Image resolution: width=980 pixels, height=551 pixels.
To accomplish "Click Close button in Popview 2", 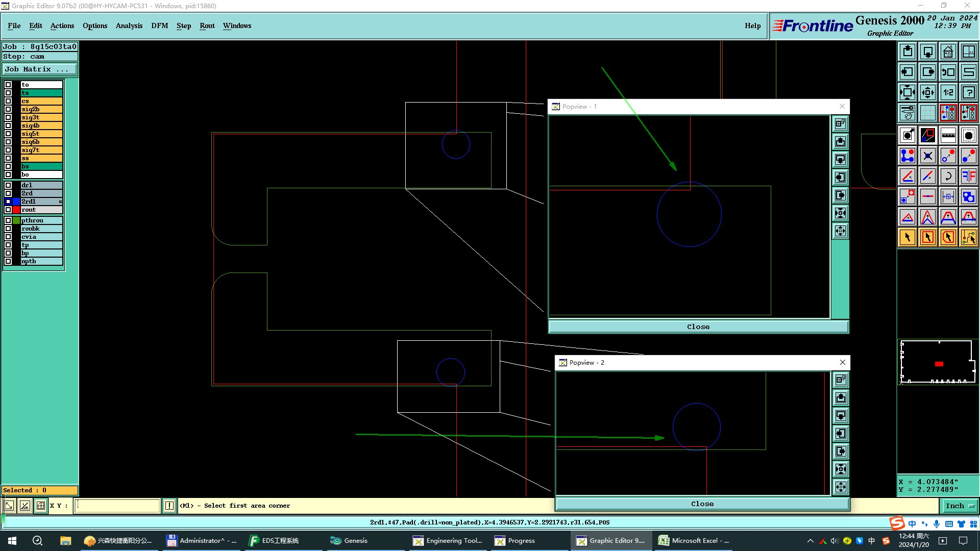I will click(702, 504).
